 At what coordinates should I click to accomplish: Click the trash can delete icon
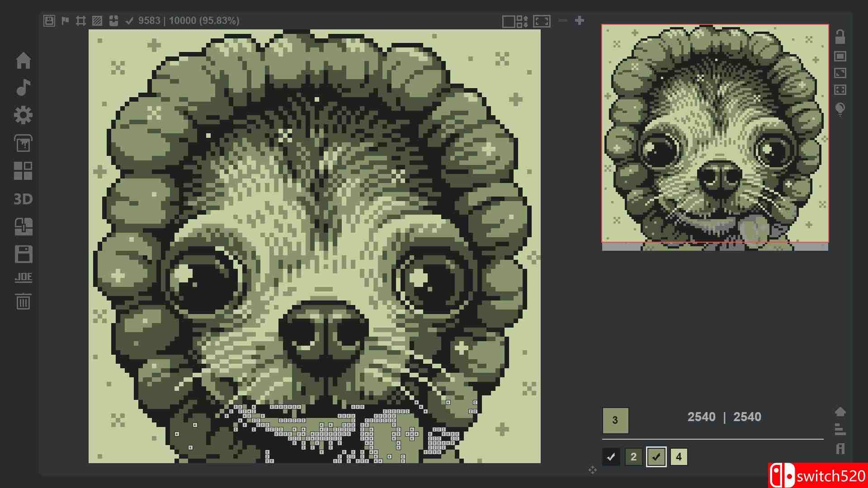[x=23, y=301]
